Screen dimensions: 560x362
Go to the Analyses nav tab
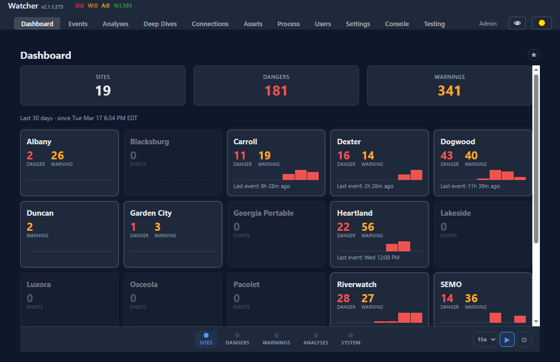[x=115, y=24]
